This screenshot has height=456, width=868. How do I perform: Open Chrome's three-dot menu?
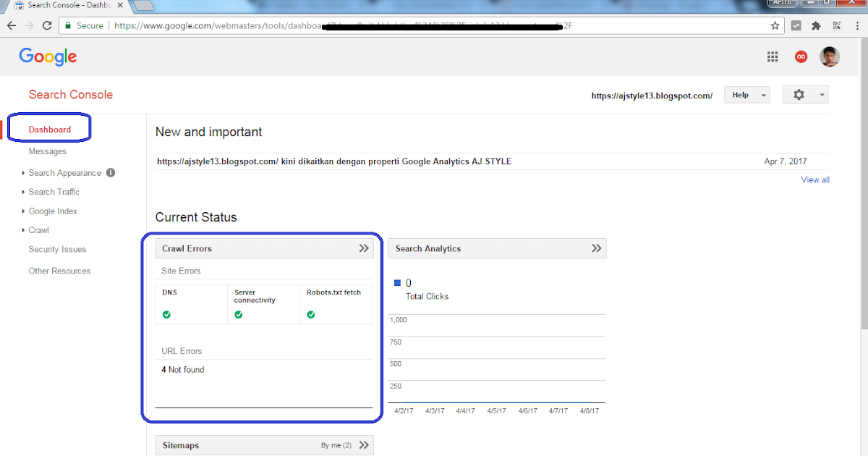[857, 25]
